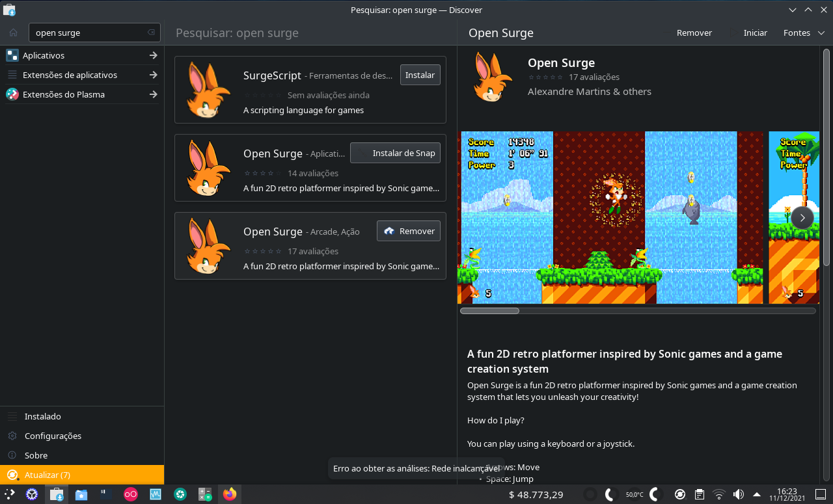Open the terminal from taskbar
Viewport: 833px width, 504px height.
106,494
